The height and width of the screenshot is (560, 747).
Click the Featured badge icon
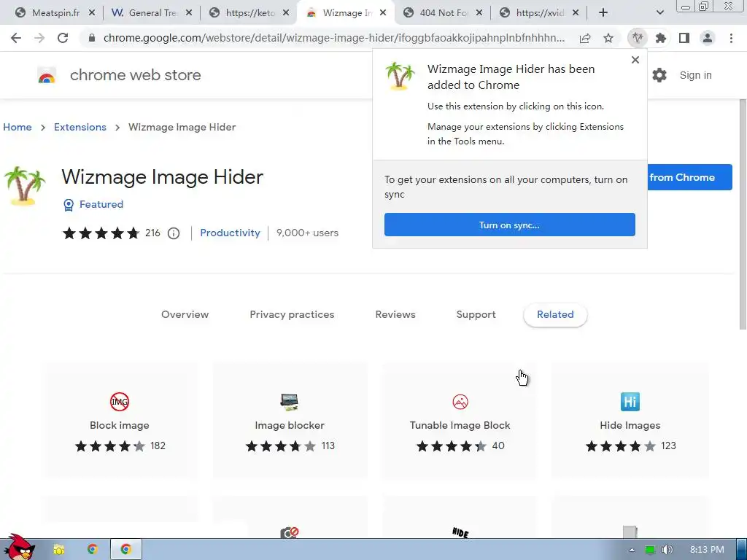coord(69,205)
